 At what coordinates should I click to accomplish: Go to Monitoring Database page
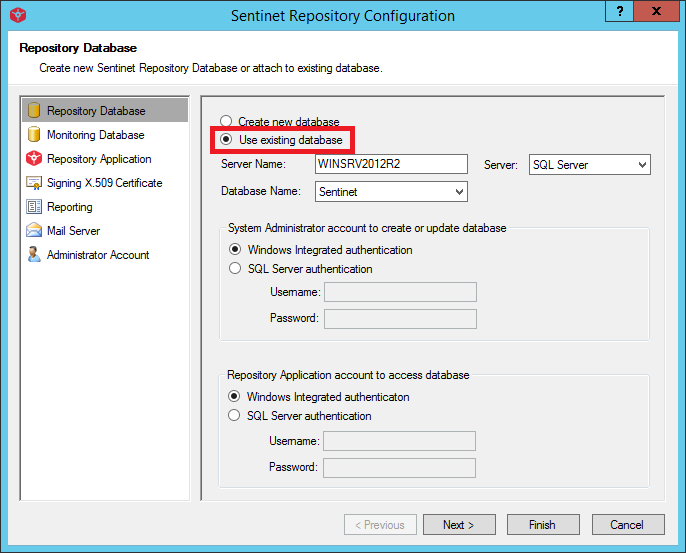105,134
